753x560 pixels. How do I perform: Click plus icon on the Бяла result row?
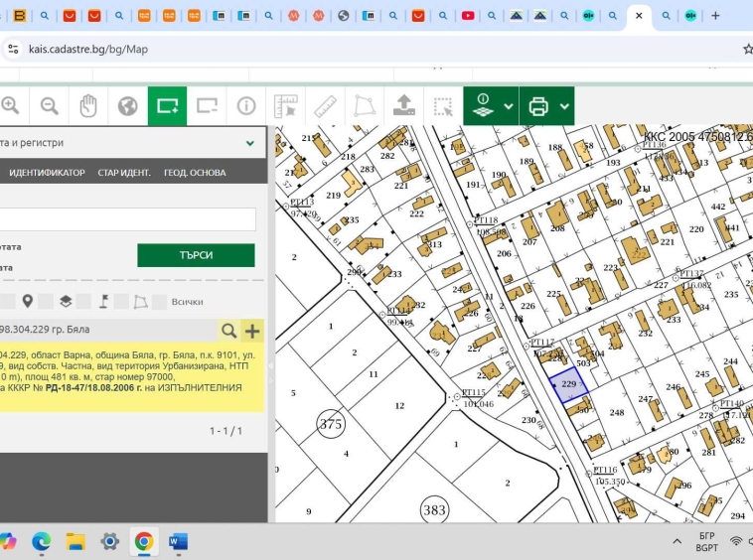[252, 331]
